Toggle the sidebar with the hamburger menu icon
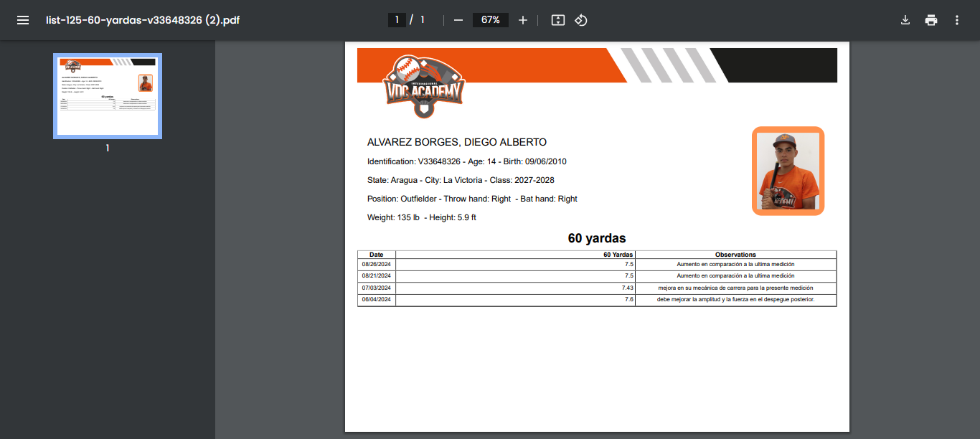The image size is (980, 439). [x=23, y=20]
